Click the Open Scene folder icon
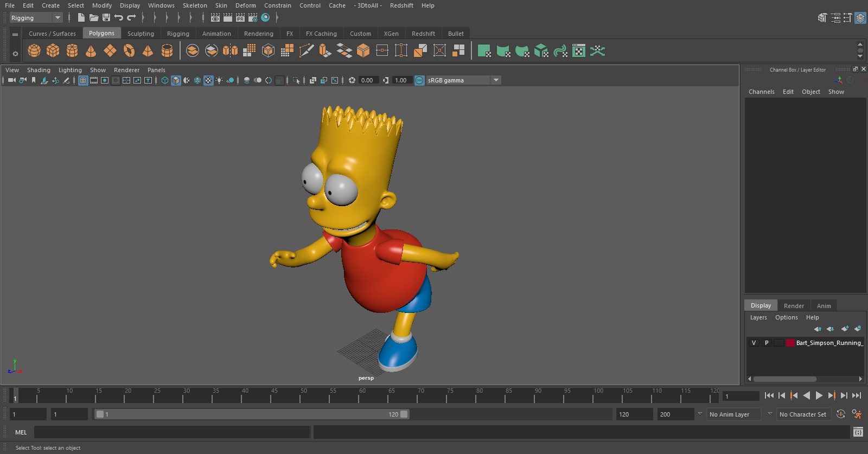Viewport: 868px width, 454px height. click(94, 18)
